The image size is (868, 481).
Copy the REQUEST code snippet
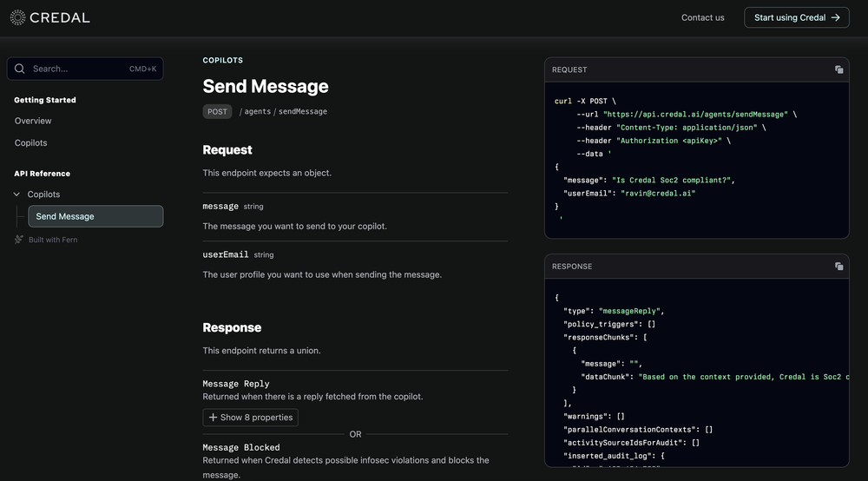tap(838, 69)
